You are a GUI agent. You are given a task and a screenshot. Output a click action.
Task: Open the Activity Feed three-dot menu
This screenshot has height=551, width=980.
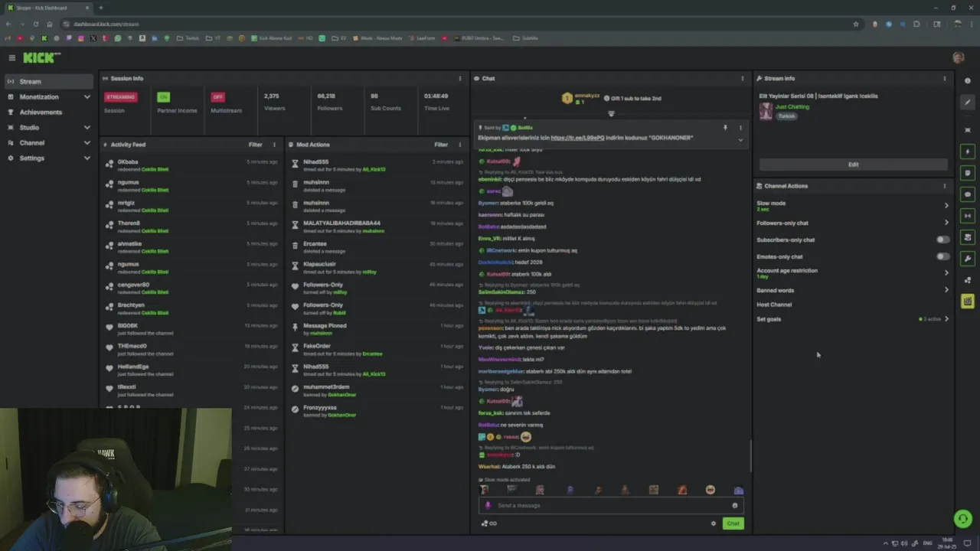point(274,145)
